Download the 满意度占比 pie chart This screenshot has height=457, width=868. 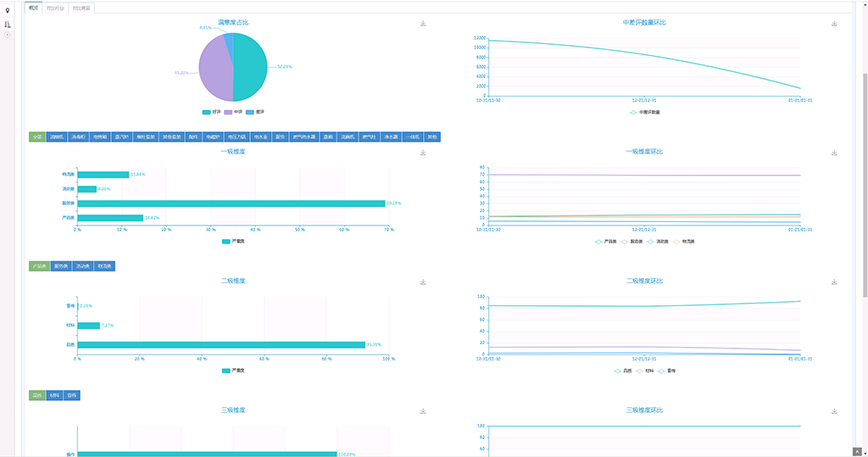pos(423,24)
